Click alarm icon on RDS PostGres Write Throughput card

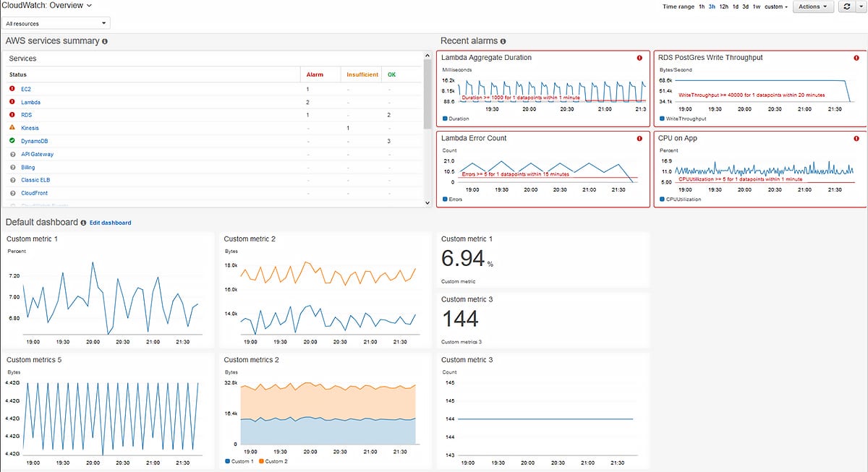pos(855,58)
